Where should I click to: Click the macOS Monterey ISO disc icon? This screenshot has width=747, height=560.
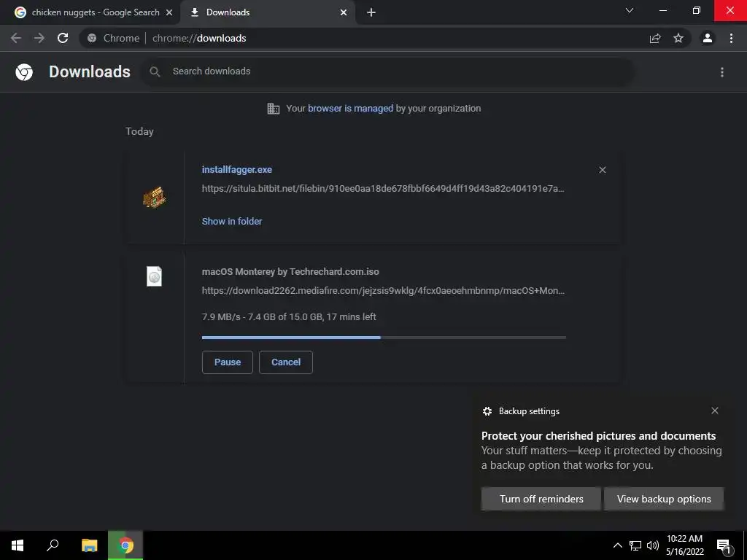click(155, 276)
